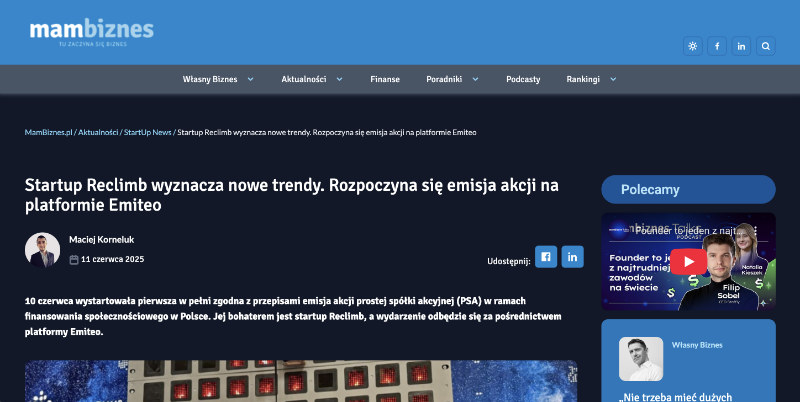Expand the Własny Biznes chevron
The image size is (800, 402).
[x=251, y=79]
